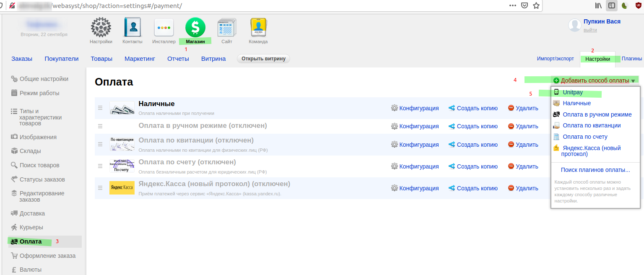This screenshot has width=644, height=275.
Task: Open the Команда app icon
Action: (258, 28)
